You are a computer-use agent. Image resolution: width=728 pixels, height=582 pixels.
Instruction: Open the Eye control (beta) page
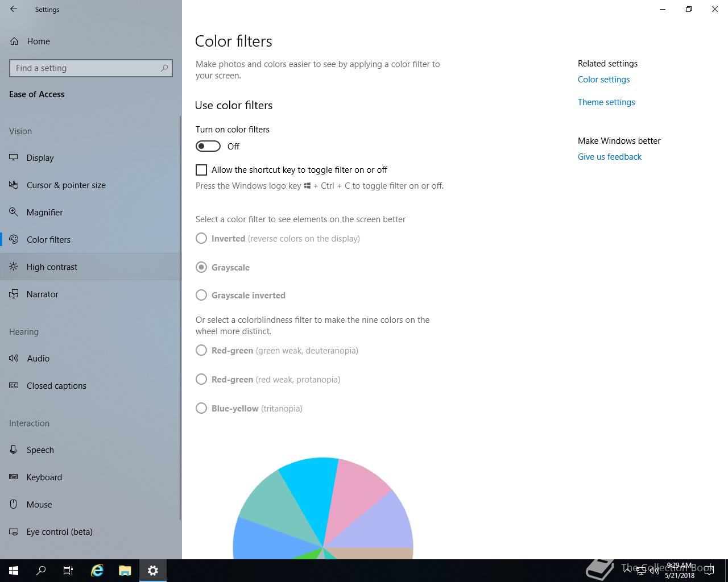pyautogui.click(x=91, y=531)
